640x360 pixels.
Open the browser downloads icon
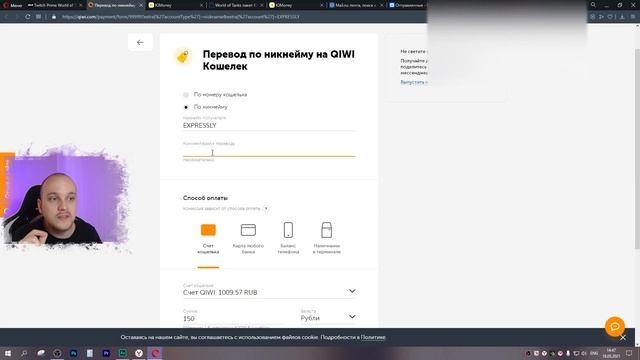pos(622,17)
